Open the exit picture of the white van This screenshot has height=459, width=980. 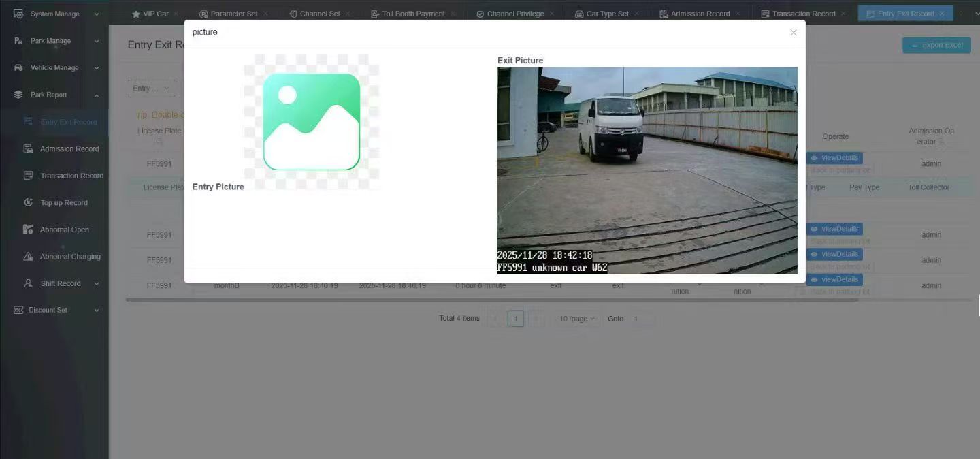[647, 170]
